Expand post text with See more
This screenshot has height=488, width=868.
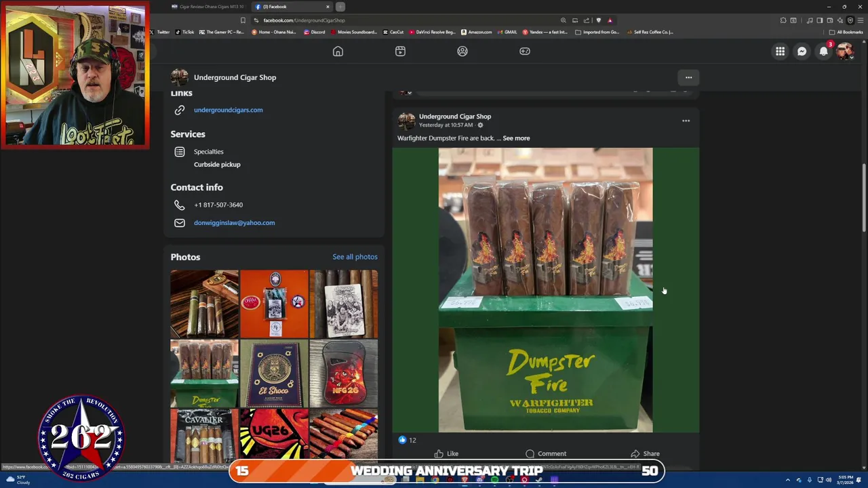coord(516,138)
